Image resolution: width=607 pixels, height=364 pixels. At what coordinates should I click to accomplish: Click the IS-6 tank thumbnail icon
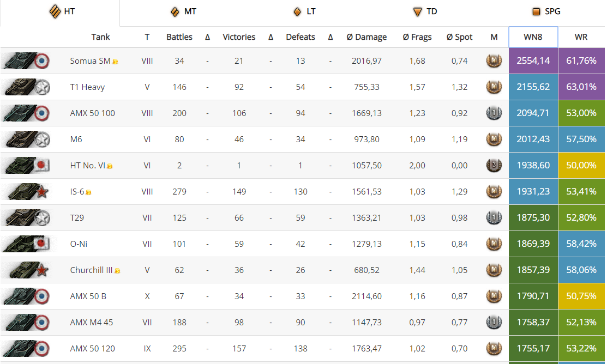[x=26, y=191]
